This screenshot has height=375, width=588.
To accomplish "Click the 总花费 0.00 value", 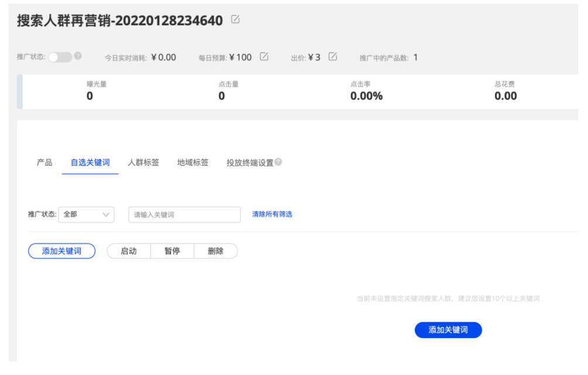I will [x=505, y=96].
